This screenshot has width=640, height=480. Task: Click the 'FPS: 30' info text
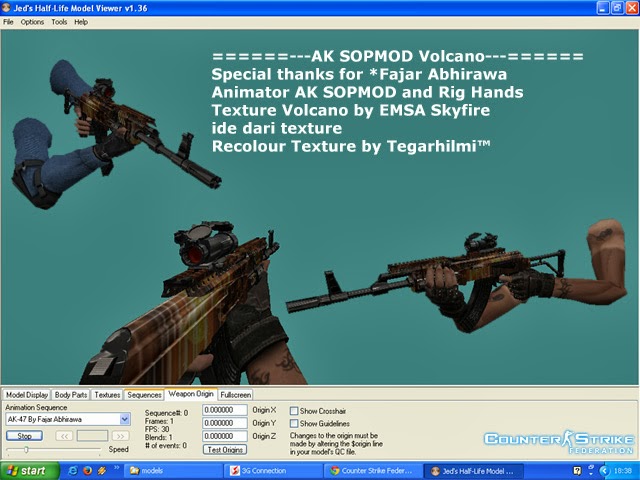(157, 429)
